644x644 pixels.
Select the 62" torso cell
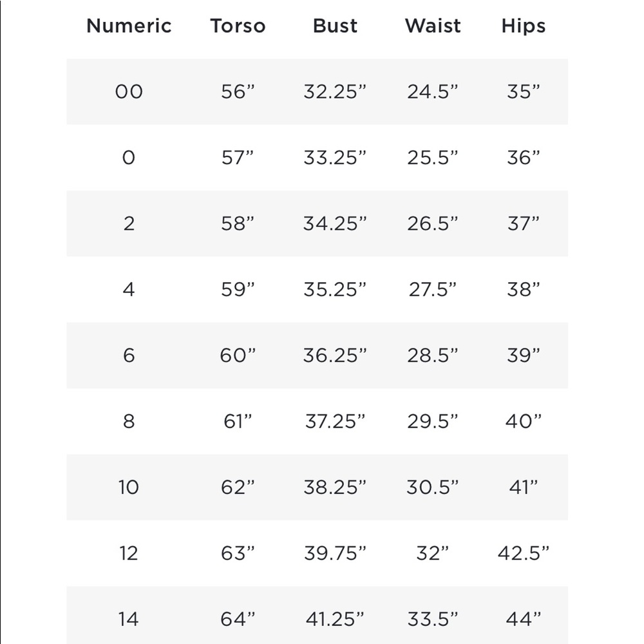pos(238,488)
